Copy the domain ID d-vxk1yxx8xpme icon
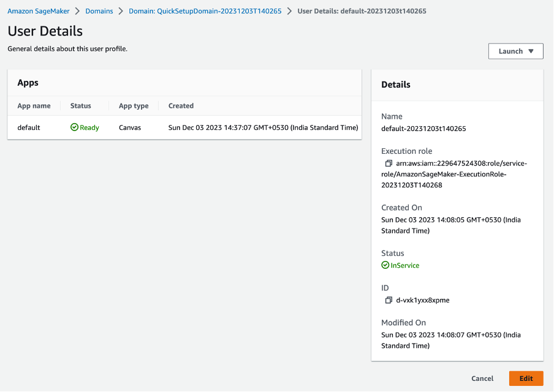This screenshot has width=554, height=392. [x=389, y=300]
